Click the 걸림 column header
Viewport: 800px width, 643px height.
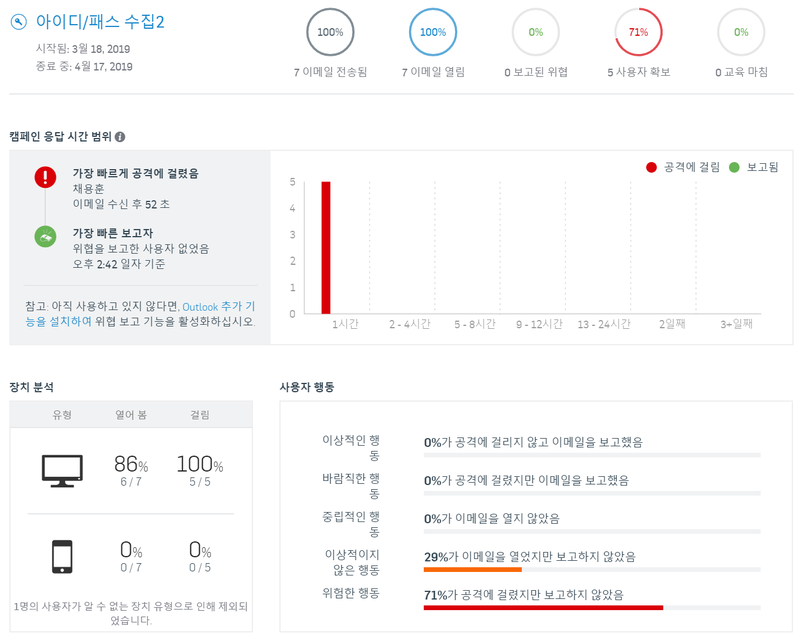[199, 415]
